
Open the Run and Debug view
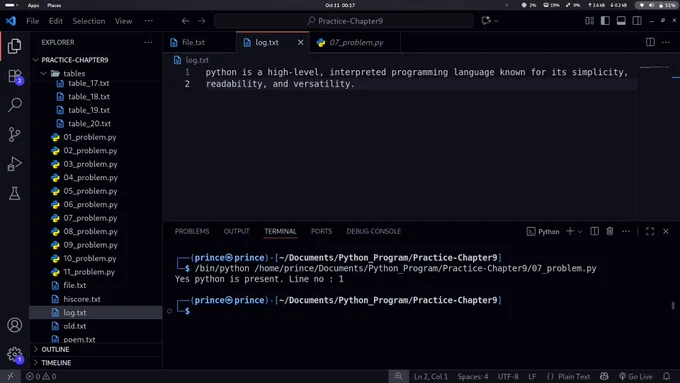pyautogui.click(x=14, y=164)
